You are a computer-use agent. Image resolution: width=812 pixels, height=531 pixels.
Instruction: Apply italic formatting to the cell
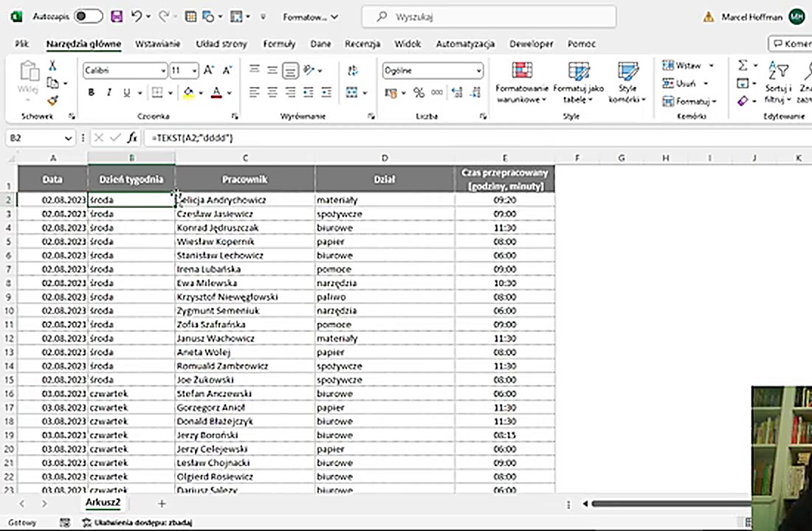[x=109, y=93]
